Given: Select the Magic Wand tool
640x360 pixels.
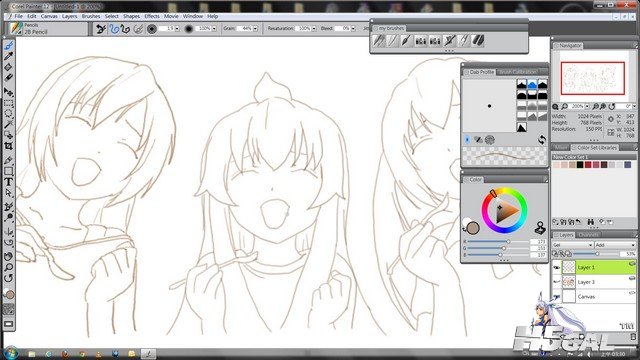Looking at the screenshot, I should click(9, 124).
